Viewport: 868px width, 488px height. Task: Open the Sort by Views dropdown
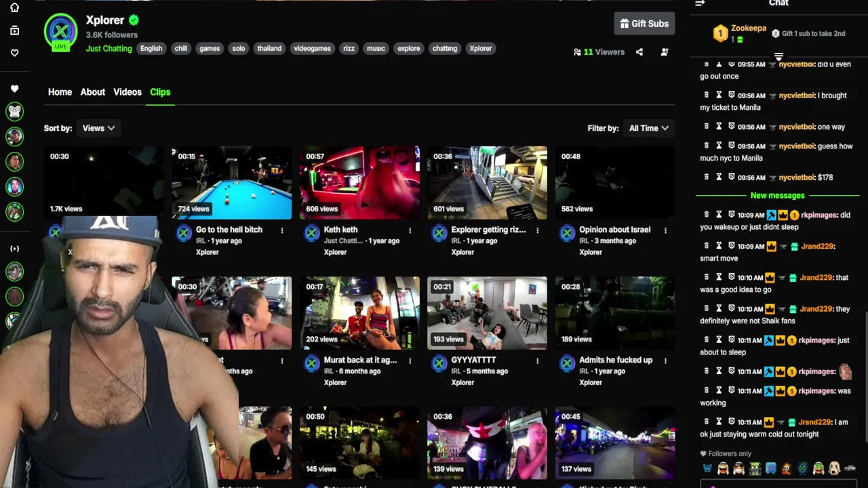(98, 128)
